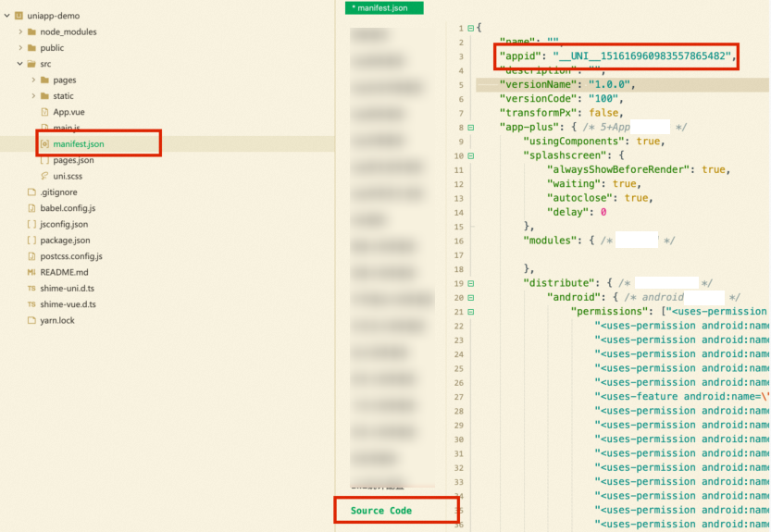Click the App.vue file icon

coord(44,112)
